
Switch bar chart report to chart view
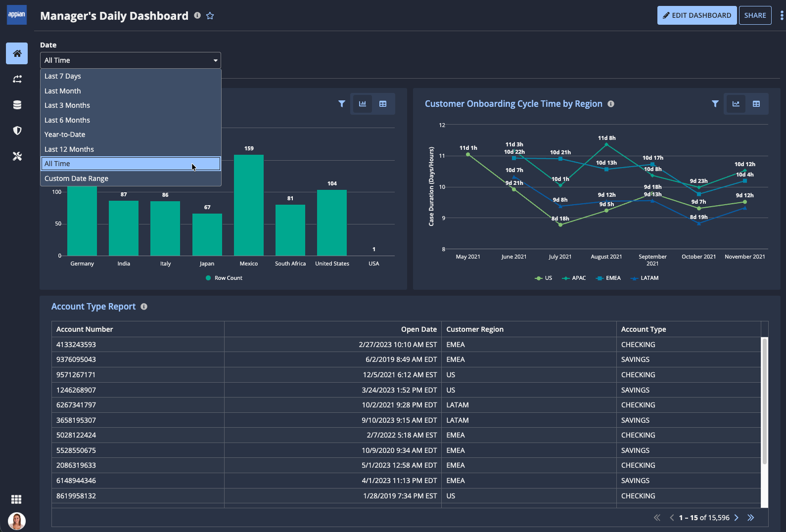(x=363, y=104)
